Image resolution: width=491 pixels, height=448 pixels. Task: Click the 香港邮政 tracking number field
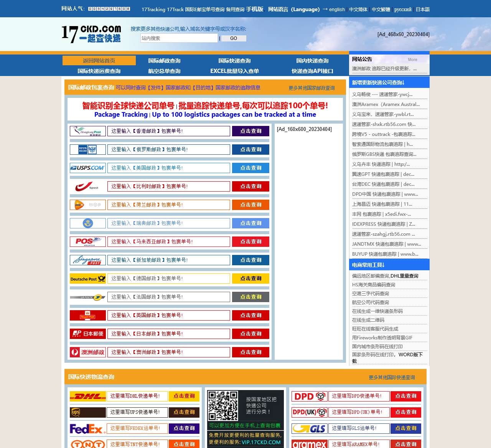(169, 131)
